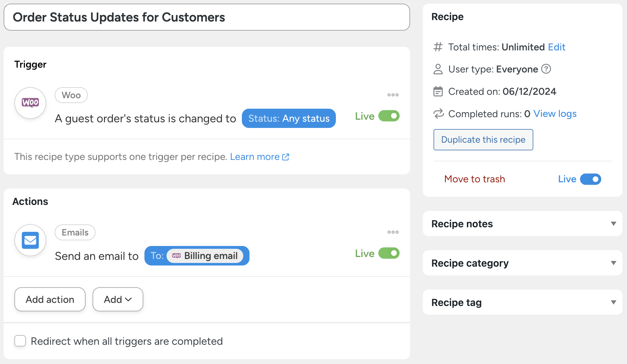Expand the Recipe notes panel

613,224
